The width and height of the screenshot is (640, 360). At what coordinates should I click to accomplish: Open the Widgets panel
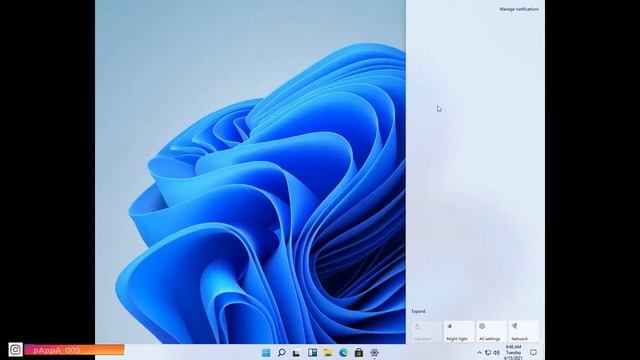coord(312,353)
